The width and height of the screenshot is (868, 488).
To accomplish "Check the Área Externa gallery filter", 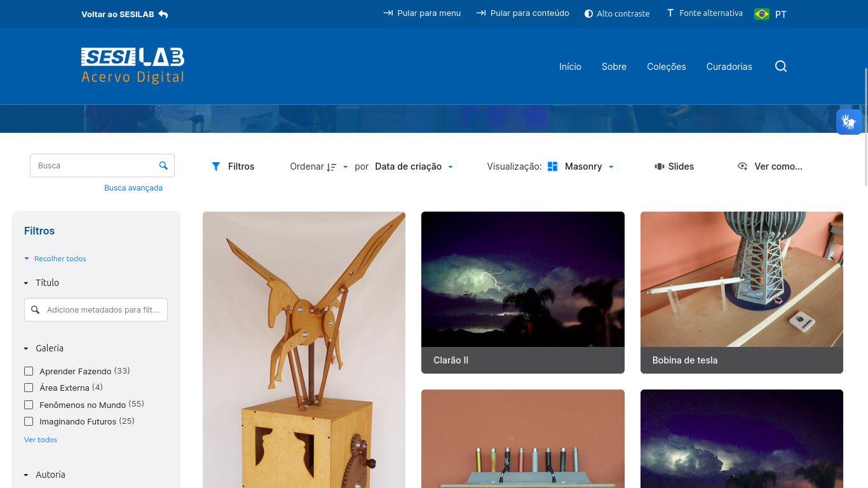I will pos(29,388).
